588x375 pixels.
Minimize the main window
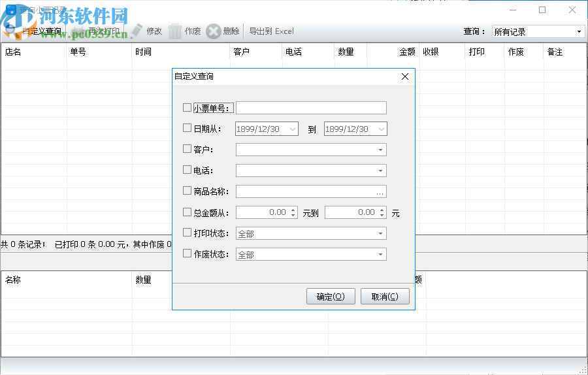(x=513, y=10)
